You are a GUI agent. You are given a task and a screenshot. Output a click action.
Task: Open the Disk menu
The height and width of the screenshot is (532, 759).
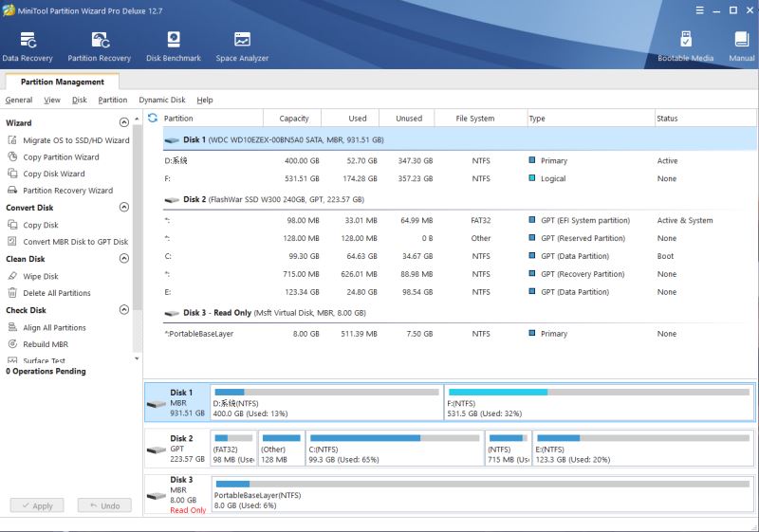click(x=80, y=101)
